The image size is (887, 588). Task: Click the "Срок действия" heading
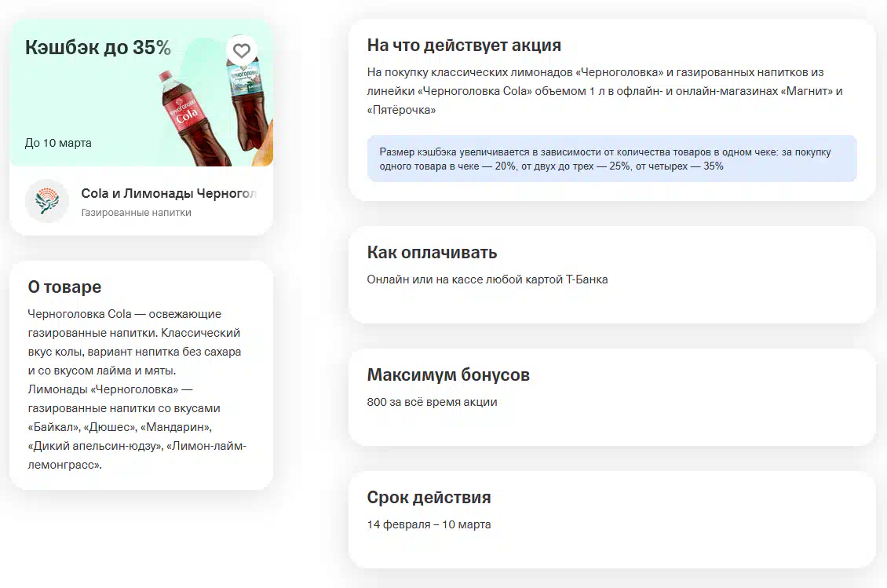pos(429,498)
